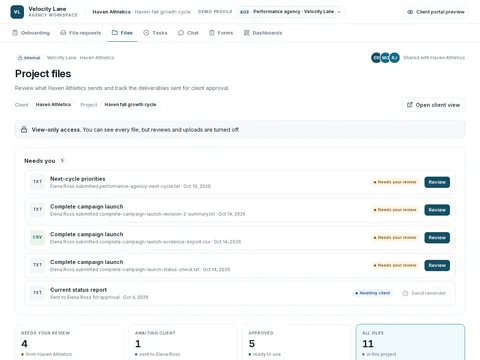The height and width of the screenshot is (360, 480).
Task: Click the TXT icon for status-check file
Action: click(x=37, y=265)
